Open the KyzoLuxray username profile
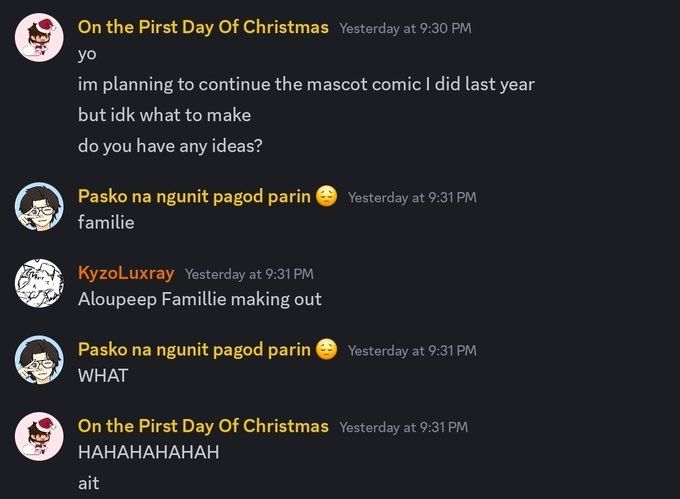The image size is (680, 499). click(x=126, y=273)
